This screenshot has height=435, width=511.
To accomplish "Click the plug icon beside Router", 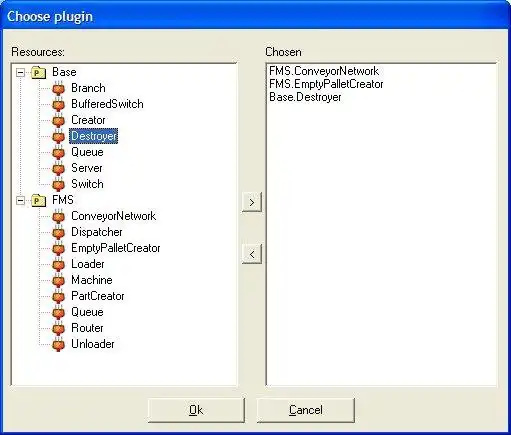I will (58, 328).
